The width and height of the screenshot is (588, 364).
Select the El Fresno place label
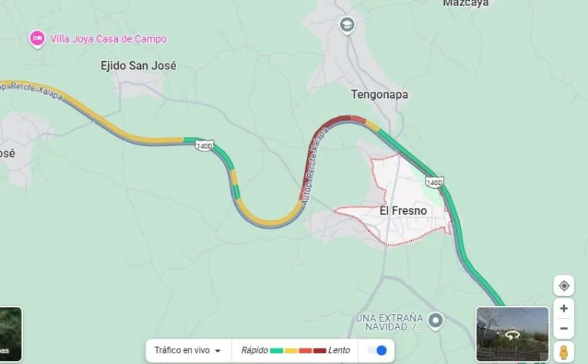pyautogui.click(x=403, y=211)
